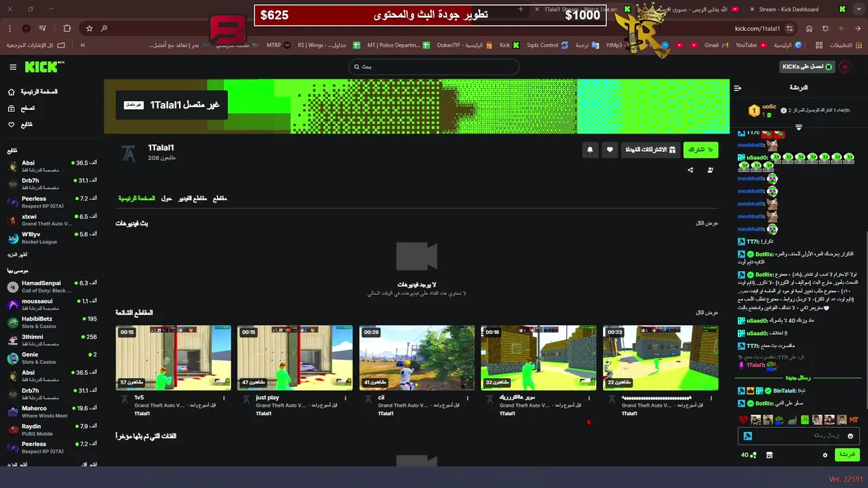Image resolution: width=868 pixels, height=488 pixels.
Task: Open xlxwi channel in sidebar
Action: click(x=52, y=220)
